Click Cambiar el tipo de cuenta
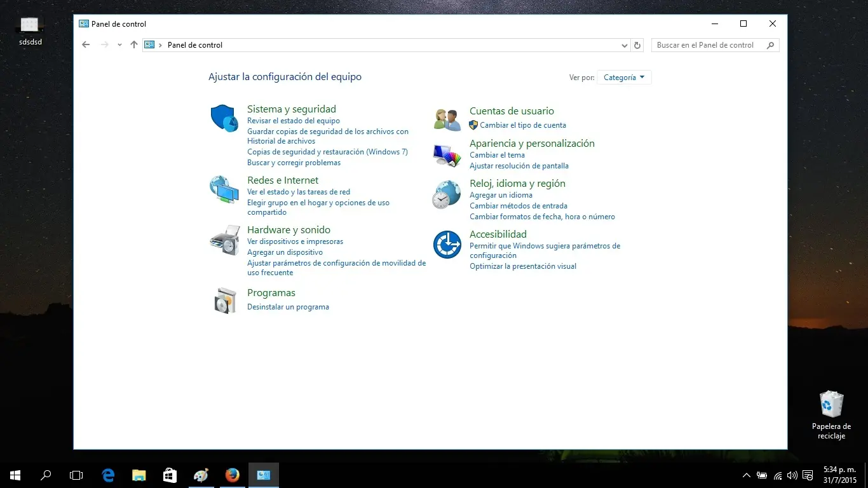 [522, 125]
